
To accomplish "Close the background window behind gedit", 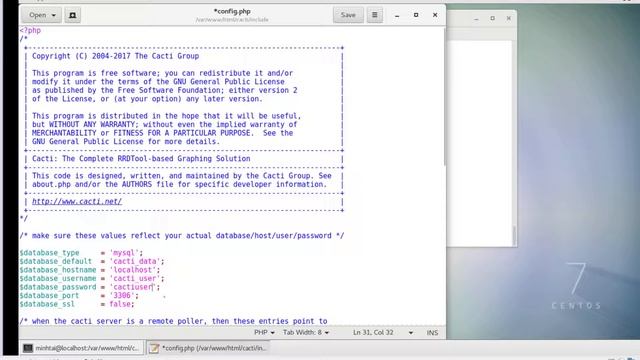I will point(509,18).
